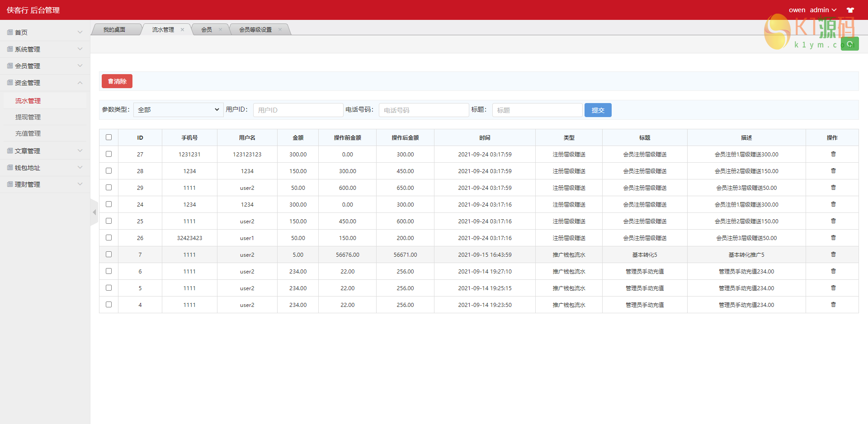Remove record ID 4 using trash icon
The height and width of the screenshot is (424, 868).
833,305
